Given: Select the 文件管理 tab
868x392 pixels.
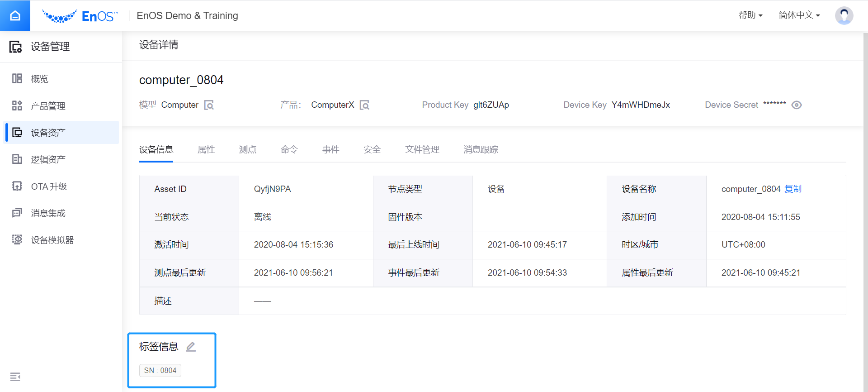Looking at the screenshot, I should click(422, 149).
